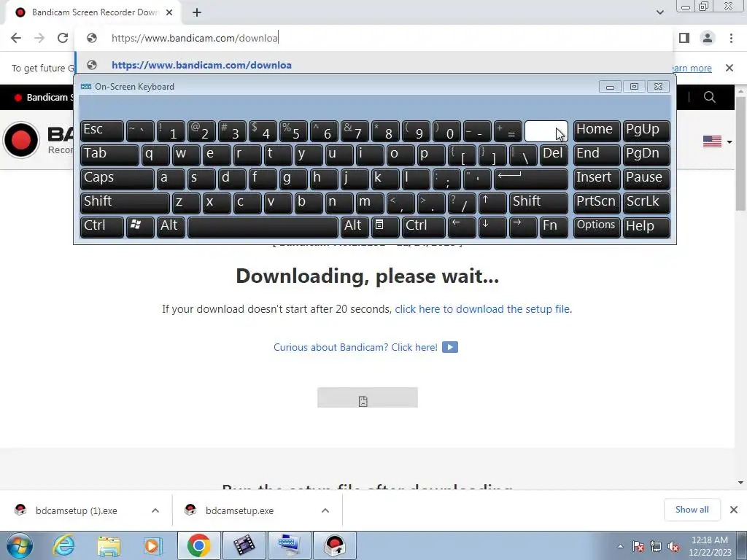Click the link to download the setup file
The image size is (747, 560).
click(482, 309)
